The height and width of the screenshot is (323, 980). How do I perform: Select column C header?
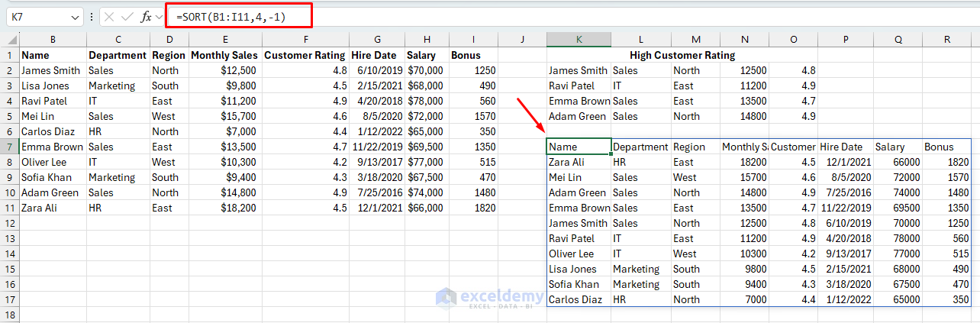(x=118, y=40)
